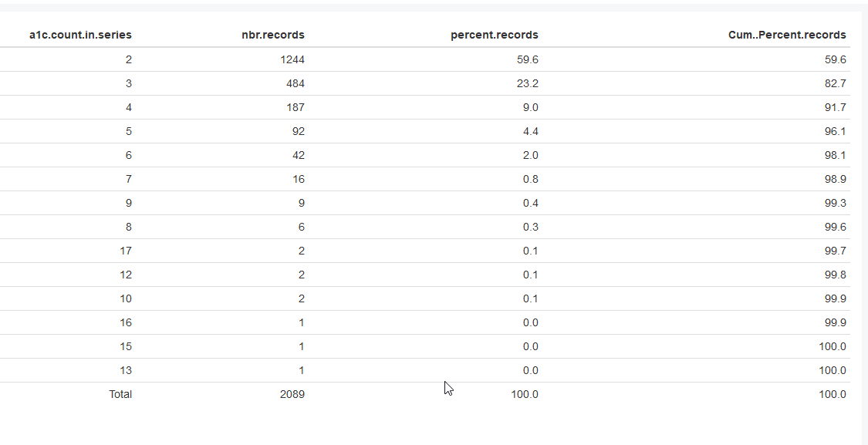The height and width of the screenshot is (445, 868).
Task: Click the 4.4 percent cell
Action: [x=531, y=131]
